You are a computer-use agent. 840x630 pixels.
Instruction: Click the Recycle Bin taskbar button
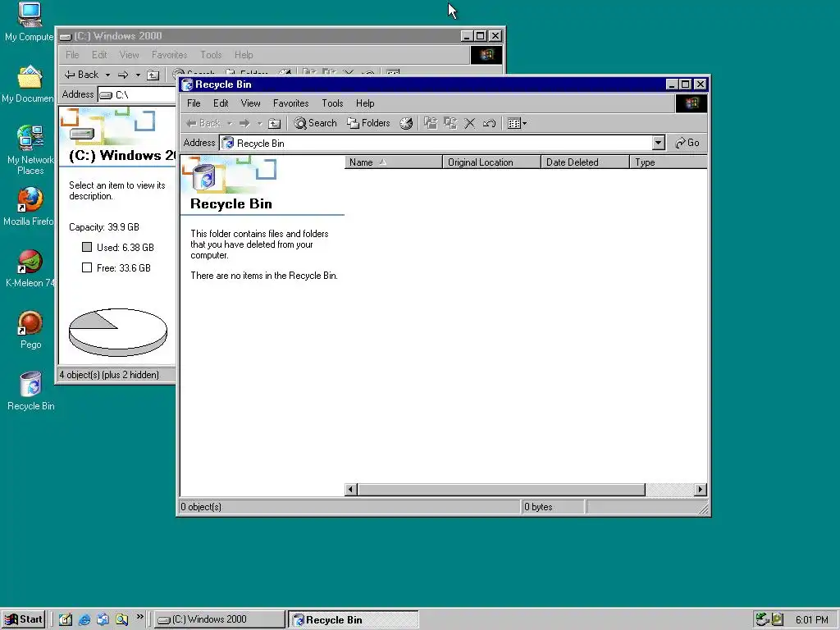[353, 619]
